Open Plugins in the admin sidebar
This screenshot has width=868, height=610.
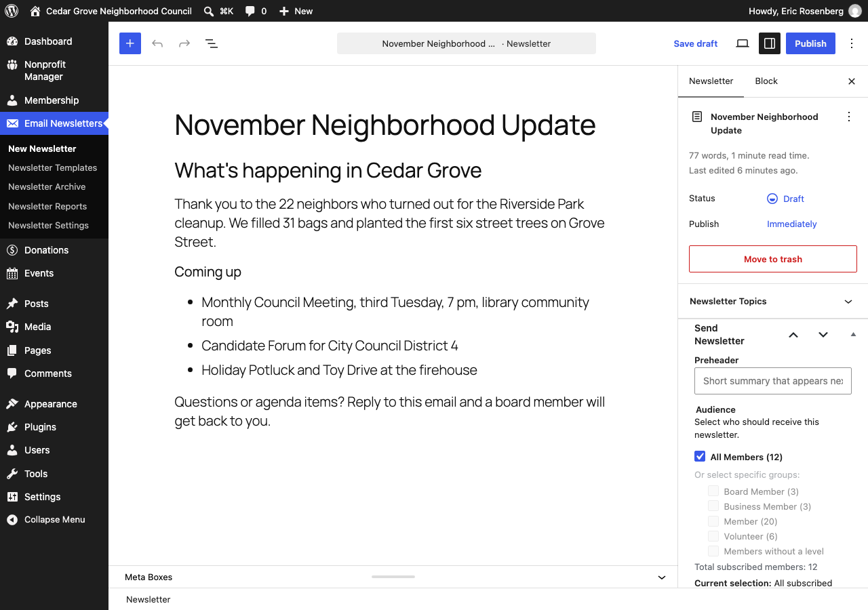54,427
